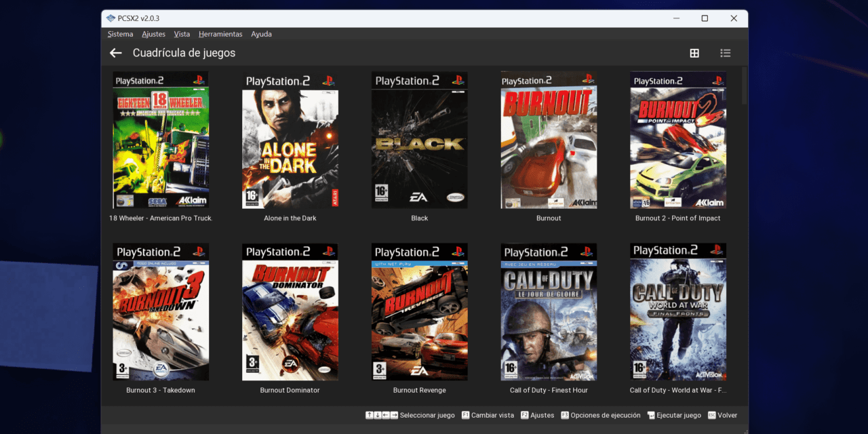Viewport: 868px width, 434px height.
Task: Select Call of Duty Finest Hour cover
Action: (549, 312)
